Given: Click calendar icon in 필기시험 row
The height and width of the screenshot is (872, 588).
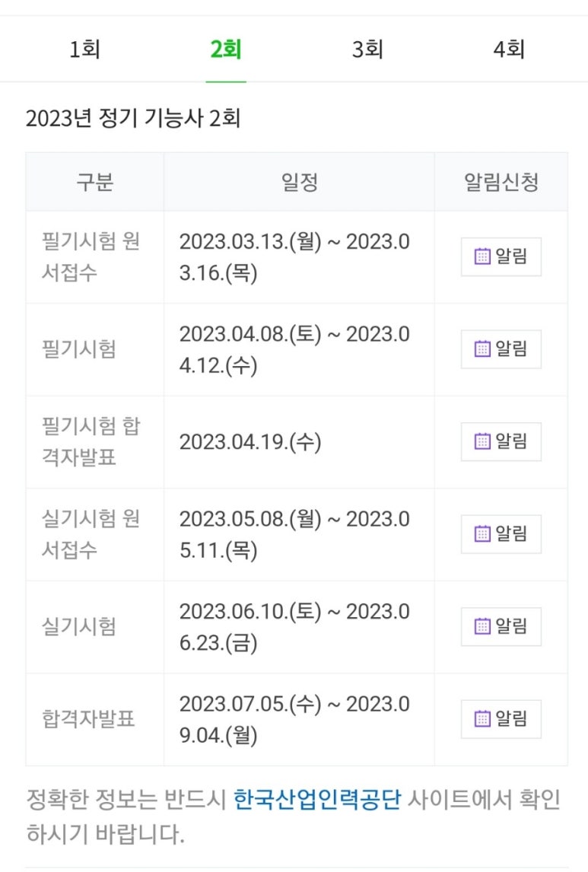Looking at the screenshot, I should pos(482,348).
